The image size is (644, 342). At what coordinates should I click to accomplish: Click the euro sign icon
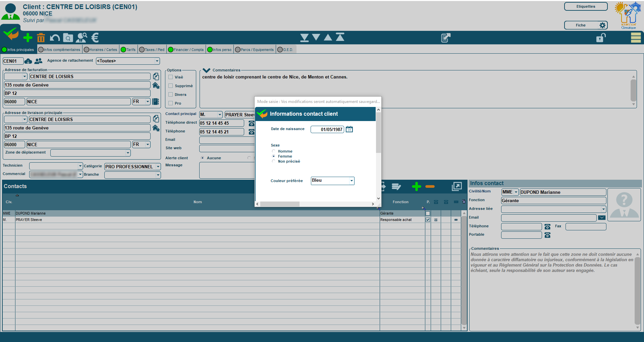pyautogui.click(x=95, y=38)
